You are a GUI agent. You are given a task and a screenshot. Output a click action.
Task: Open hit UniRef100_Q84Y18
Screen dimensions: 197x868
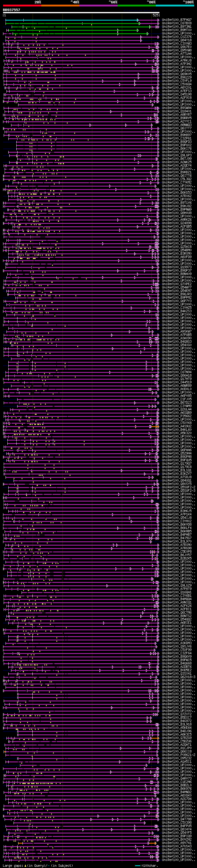[177, 40]
